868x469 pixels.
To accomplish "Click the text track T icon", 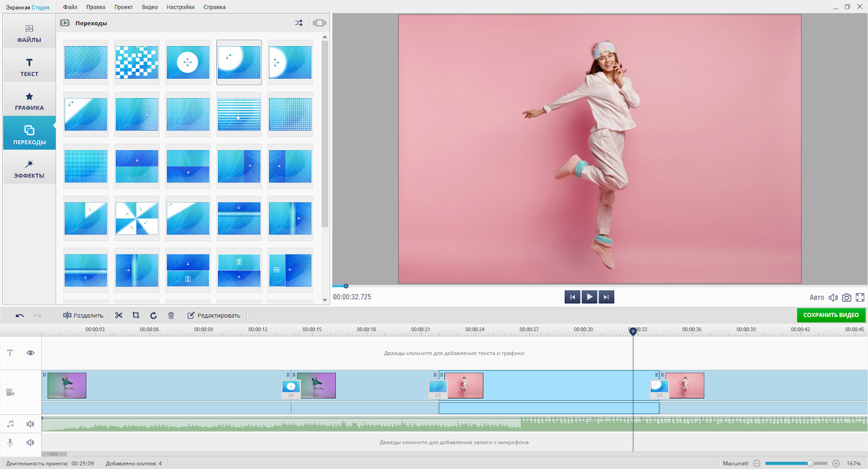I will pyautogui.click(x=10, y=353).
